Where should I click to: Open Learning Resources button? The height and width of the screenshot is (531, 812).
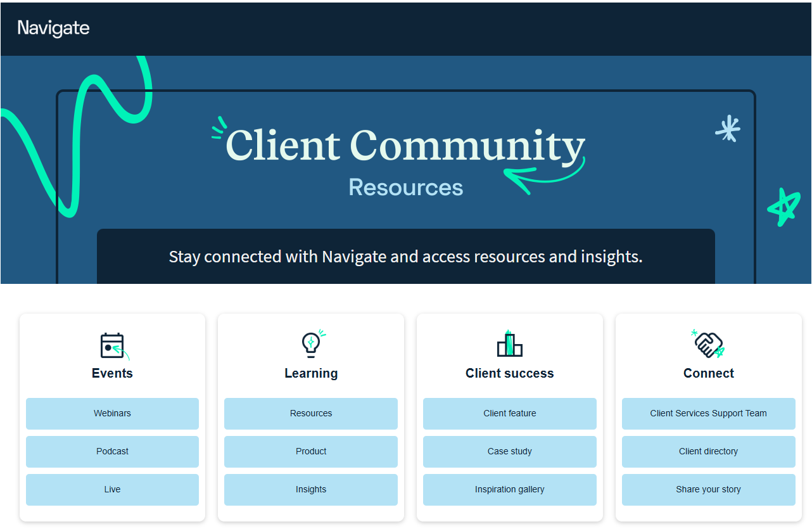311,413
